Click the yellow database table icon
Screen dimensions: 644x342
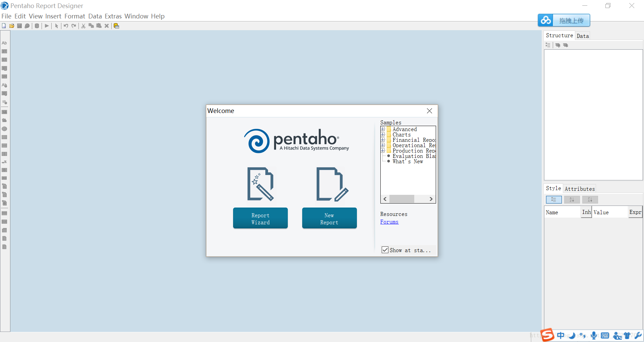tap(116, 26)
